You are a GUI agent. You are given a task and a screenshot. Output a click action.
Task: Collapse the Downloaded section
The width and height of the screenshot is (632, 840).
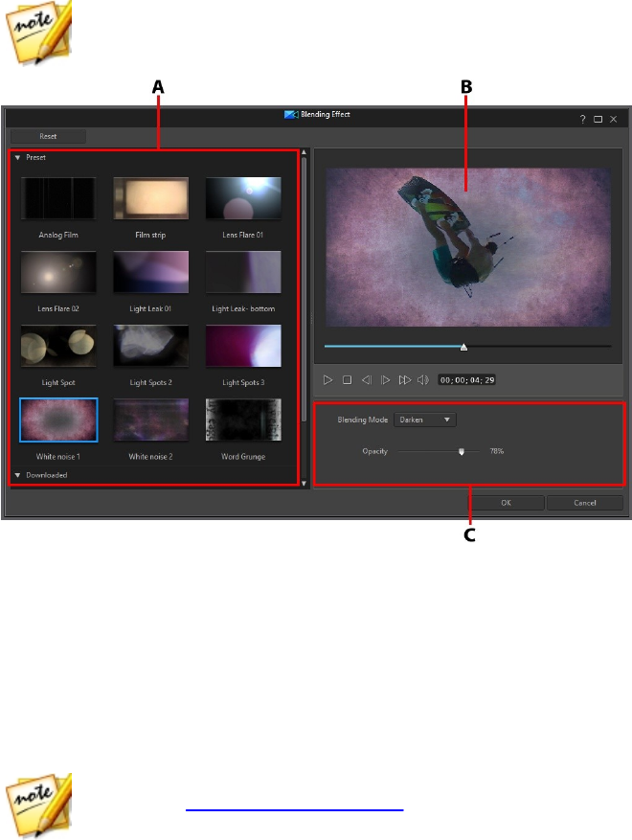pyautogui.click(x=17, y=475)
